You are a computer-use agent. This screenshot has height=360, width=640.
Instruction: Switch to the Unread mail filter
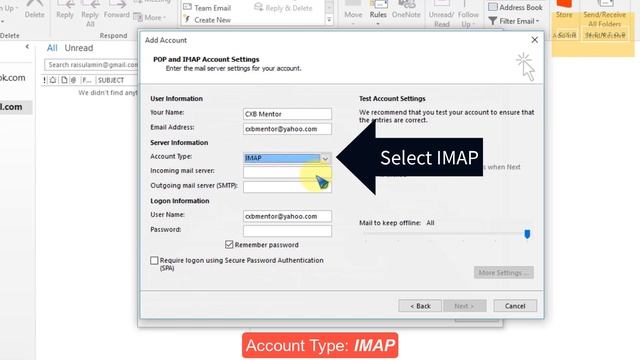[79, 48]
